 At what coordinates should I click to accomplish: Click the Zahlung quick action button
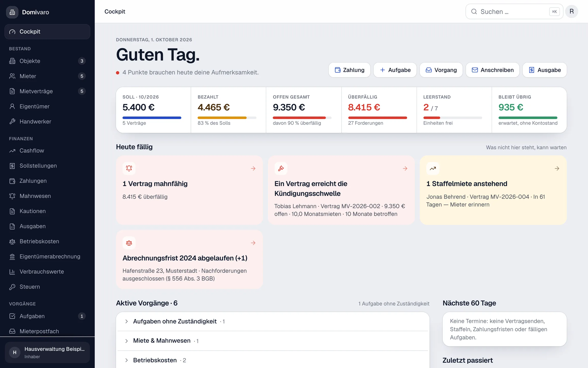tap(349, 70)
